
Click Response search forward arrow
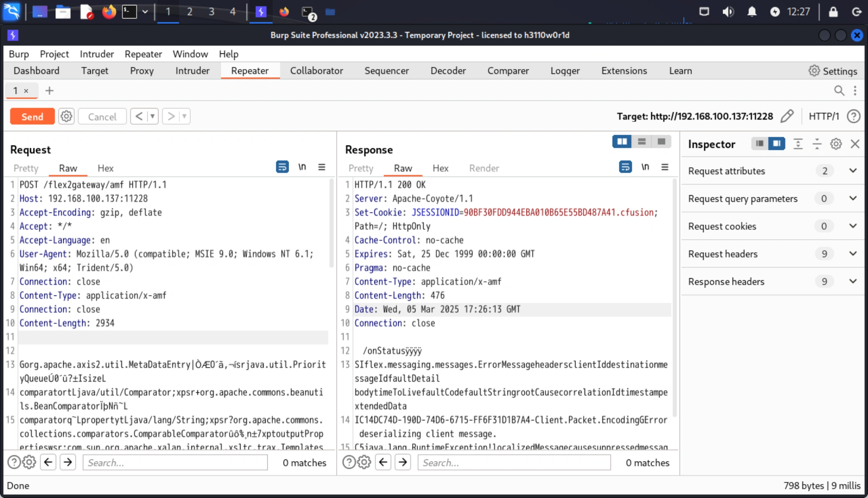tap(403, 462)
